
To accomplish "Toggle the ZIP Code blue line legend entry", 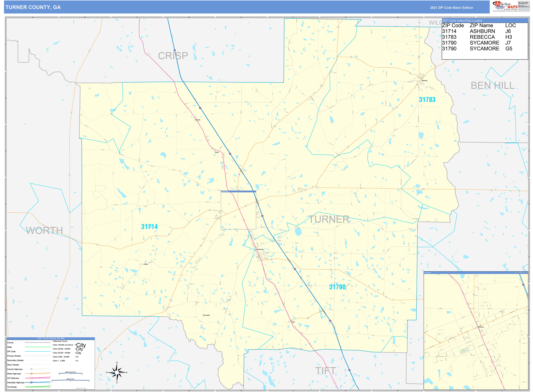I will (38, 351).
